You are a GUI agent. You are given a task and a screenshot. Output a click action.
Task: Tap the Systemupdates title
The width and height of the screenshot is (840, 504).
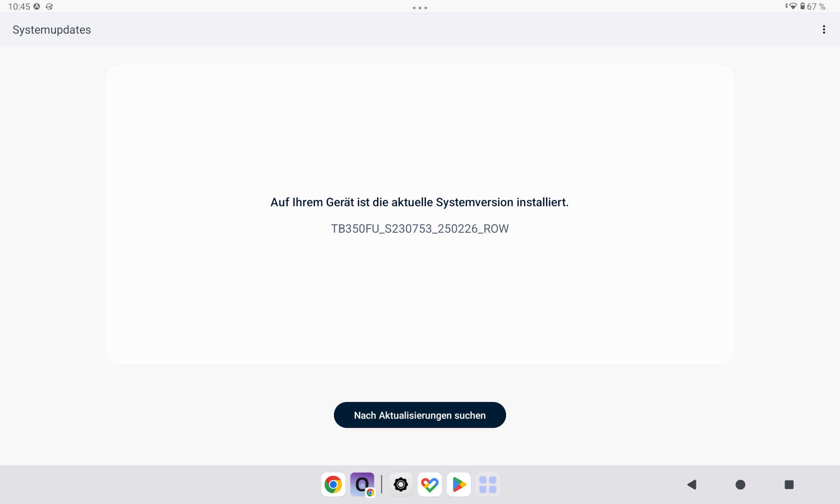pyautogui.click(x=52, y=30)
